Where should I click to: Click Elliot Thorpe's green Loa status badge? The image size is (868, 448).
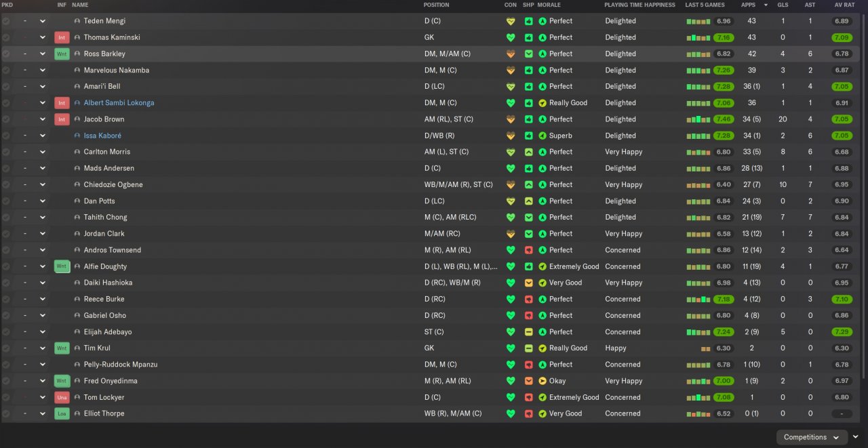click(62, 413)
